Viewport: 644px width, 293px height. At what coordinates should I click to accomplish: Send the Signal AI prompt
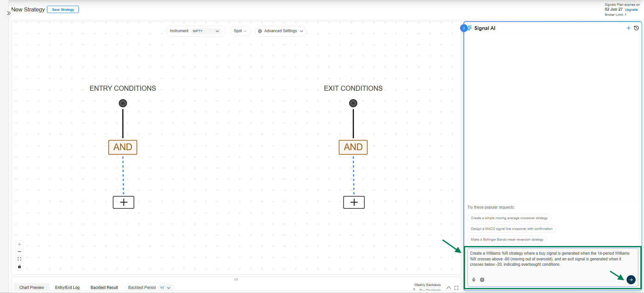[x=631, y=280]
